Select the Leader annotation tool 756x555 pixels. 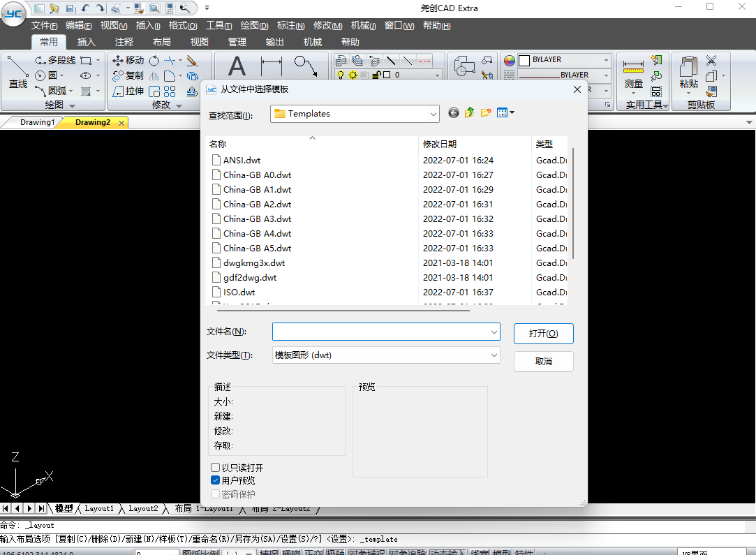(x=306, y=66)
